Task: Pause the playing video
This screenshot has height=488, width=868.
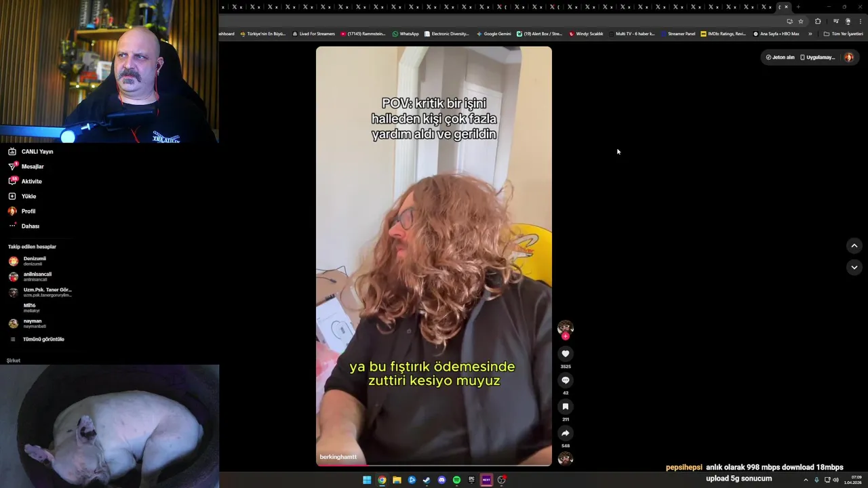Action: coord(434,256)
